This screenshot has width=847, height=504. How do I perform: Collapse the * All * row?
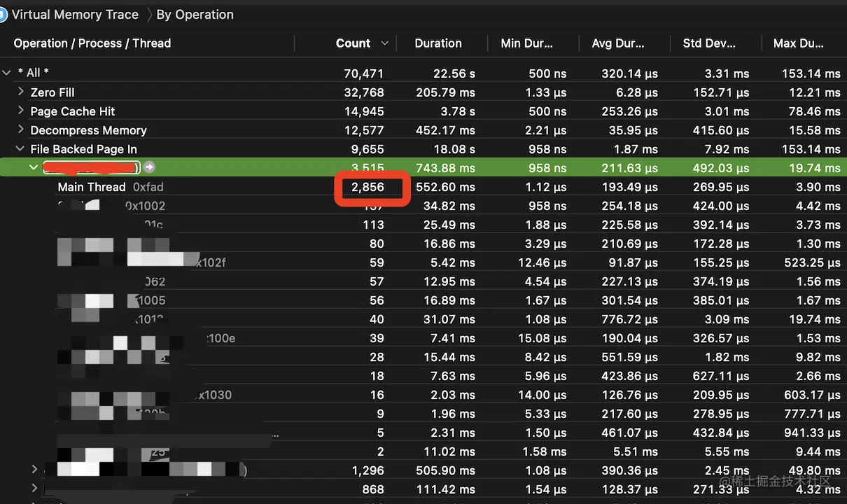6,73
